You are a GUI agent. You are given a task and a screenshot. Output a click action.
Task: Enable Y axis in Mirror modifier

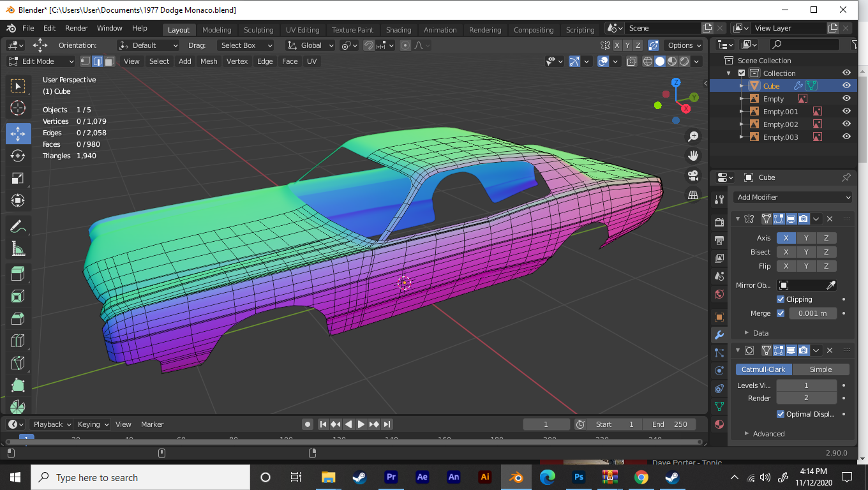(806, 238)
